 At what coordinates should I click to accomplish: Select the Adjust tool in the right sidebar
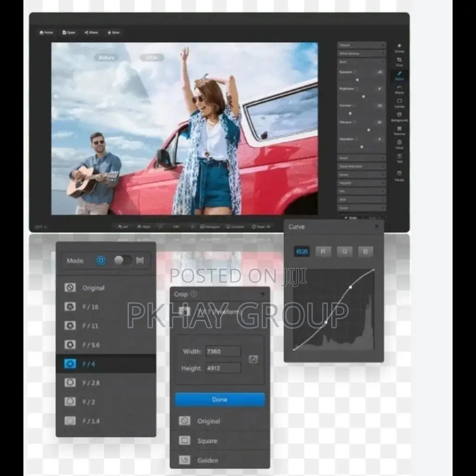click(x=399, y=76)
